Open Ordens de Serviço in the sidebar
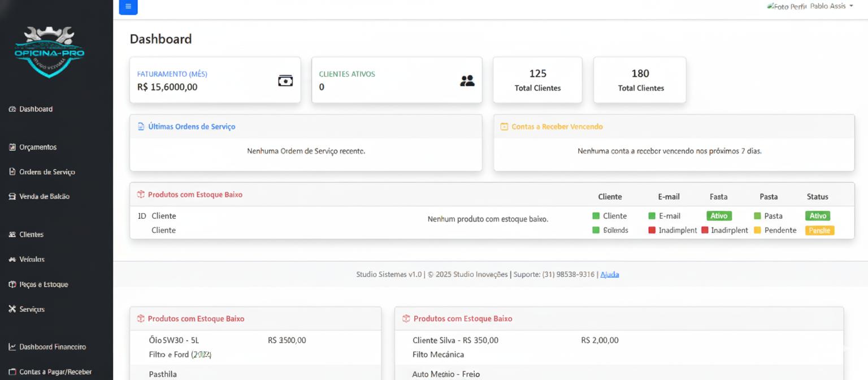This screenshot has height=380, width=868. (x=42, y=172)
